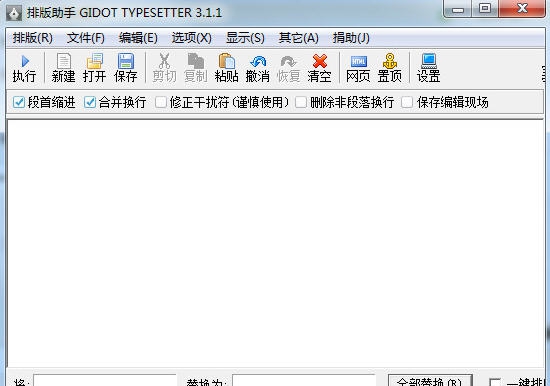550x386 pixels.
Task: Click the 复制 (Copy) icon
Action: [x=195, y=61]
